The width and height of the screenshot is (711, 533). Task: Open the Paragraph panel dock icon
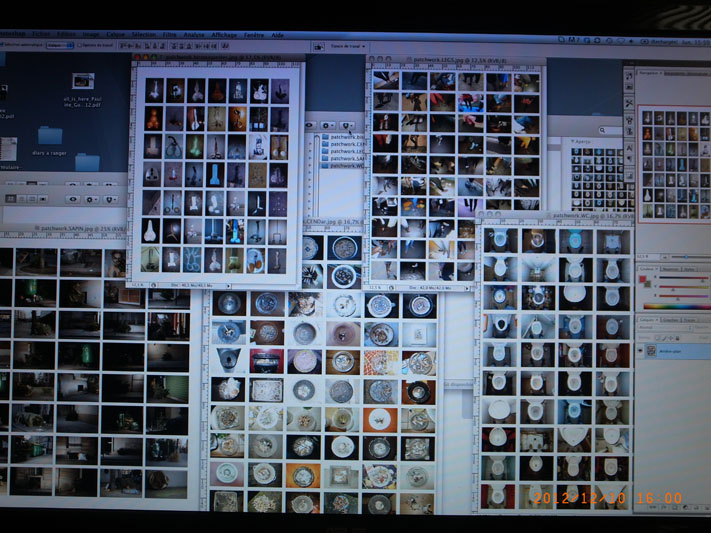[629, 159]
